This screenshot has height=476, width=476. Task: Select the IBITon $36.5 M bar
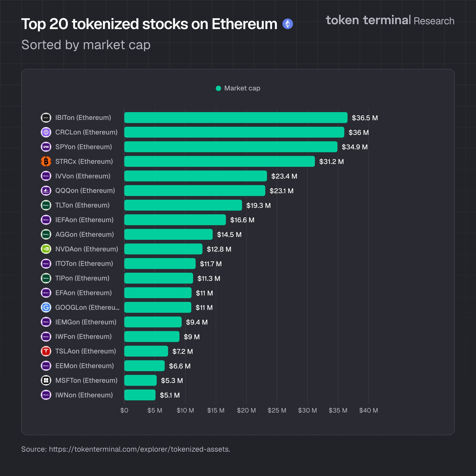(235, 118)
